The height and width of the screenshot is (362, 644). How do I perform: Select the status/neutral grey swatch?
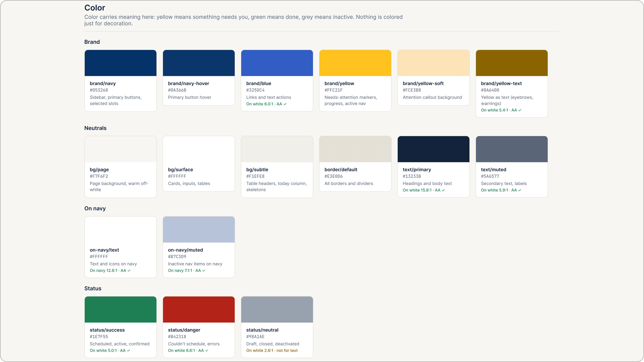click(277, 309)
